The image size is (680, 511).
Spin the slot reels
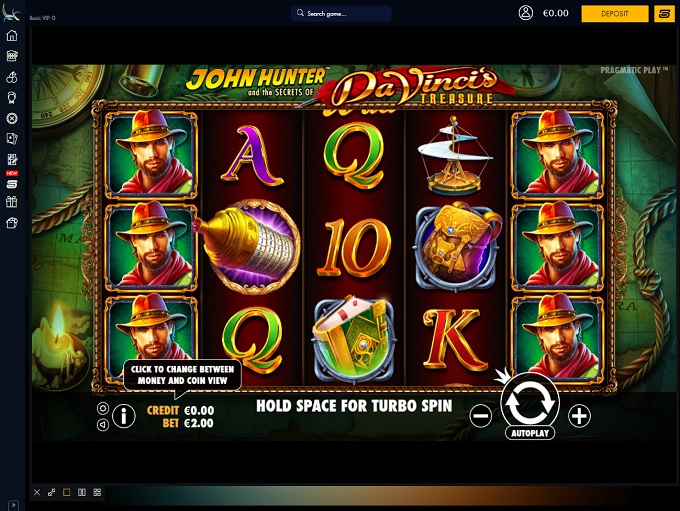tap(530, 402)
